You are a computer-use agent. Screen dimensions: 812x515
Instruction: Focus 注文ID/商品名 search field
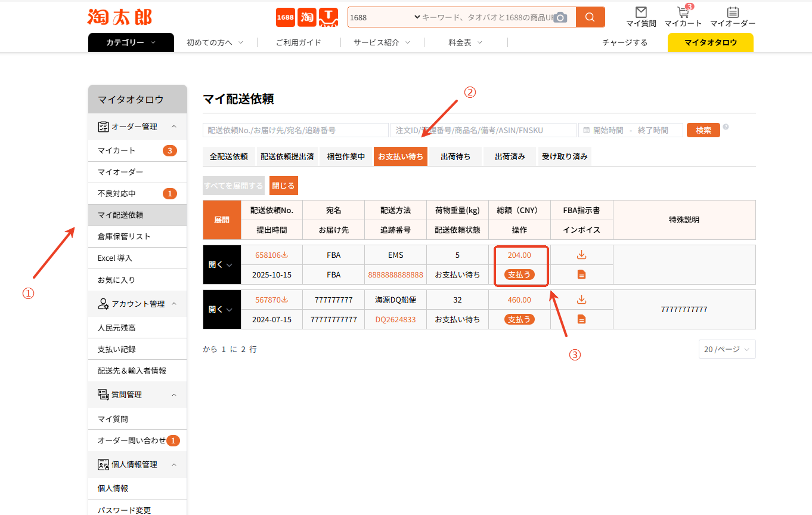pyautogui.click(x=484, y=130)
